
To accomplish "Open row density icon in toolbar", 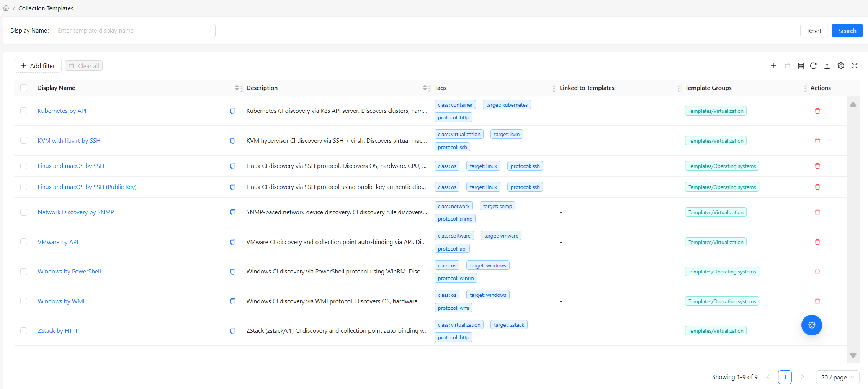I will (827, 66).
